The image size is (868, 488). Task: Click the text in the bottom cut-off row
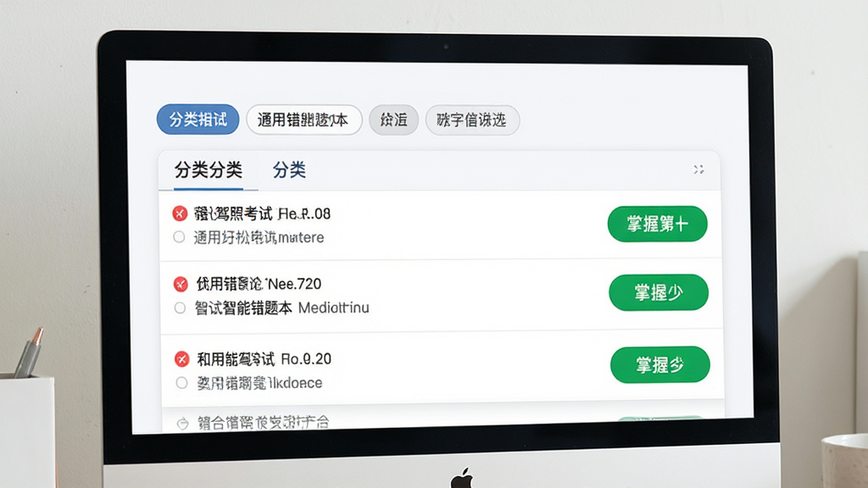click(264, 423)
